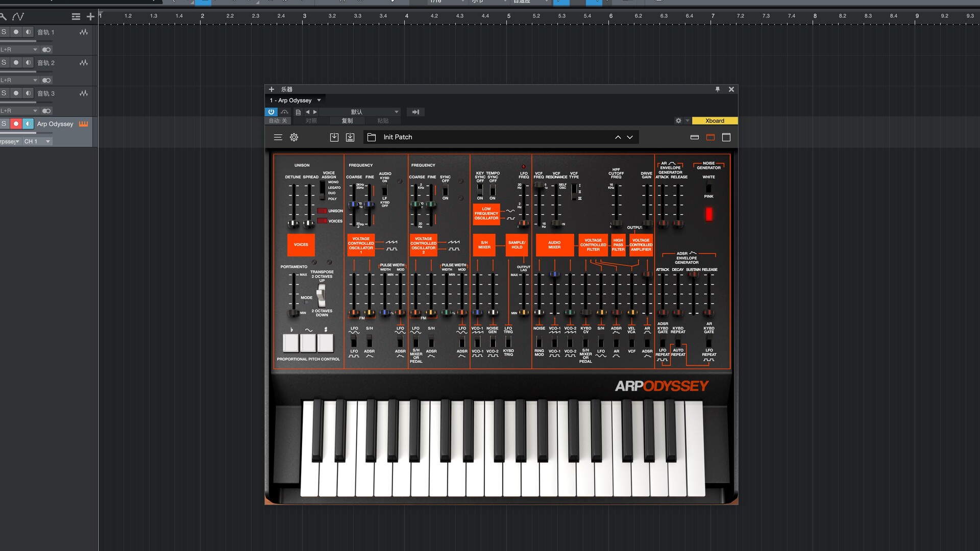Screen dimensions: 980x551
Task: Click the sharp pitch bend pad
Action: pyautogui.click(x=326, y=343)
